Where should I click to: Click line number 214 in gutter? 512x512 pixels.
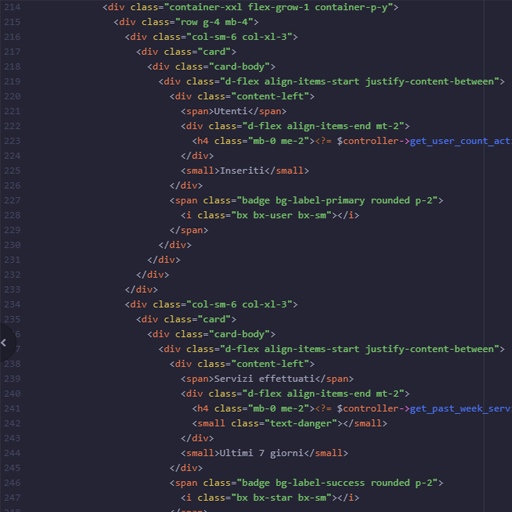[x=12, y=7]
